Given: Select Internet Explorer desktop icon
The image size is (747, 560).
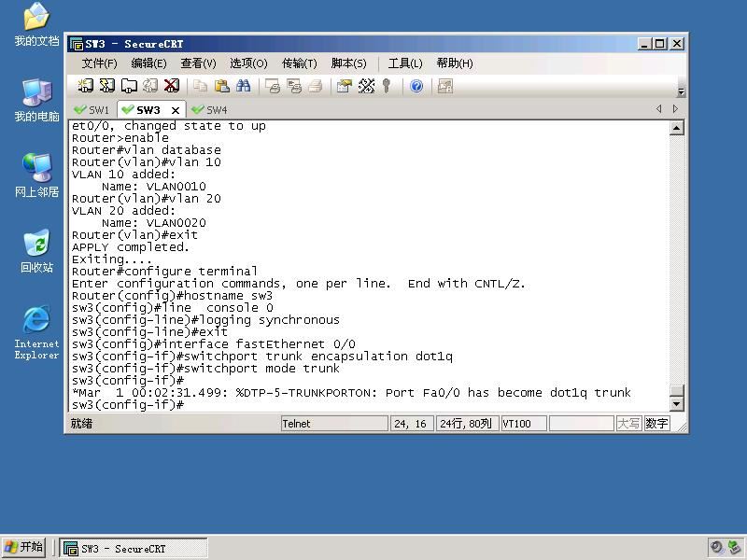Looking at the screenshot, I should tap(36, 332).
